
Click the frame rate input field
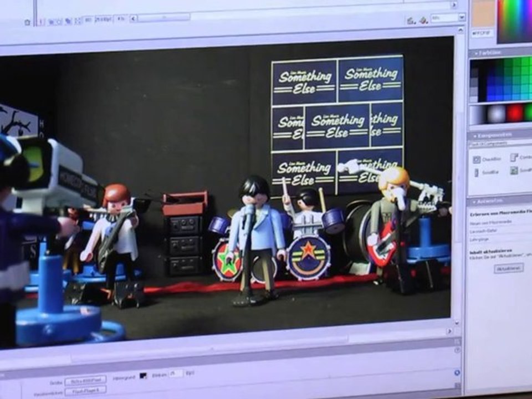(176, 374)
